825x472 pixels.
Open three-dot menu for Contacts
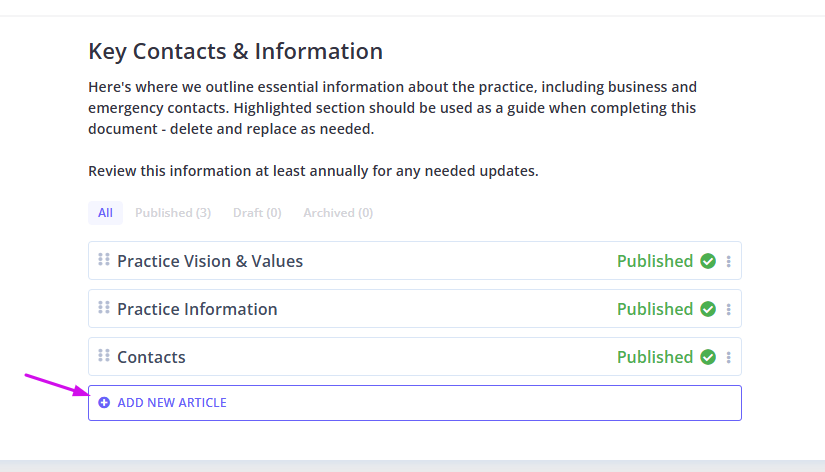click(728, 357)
